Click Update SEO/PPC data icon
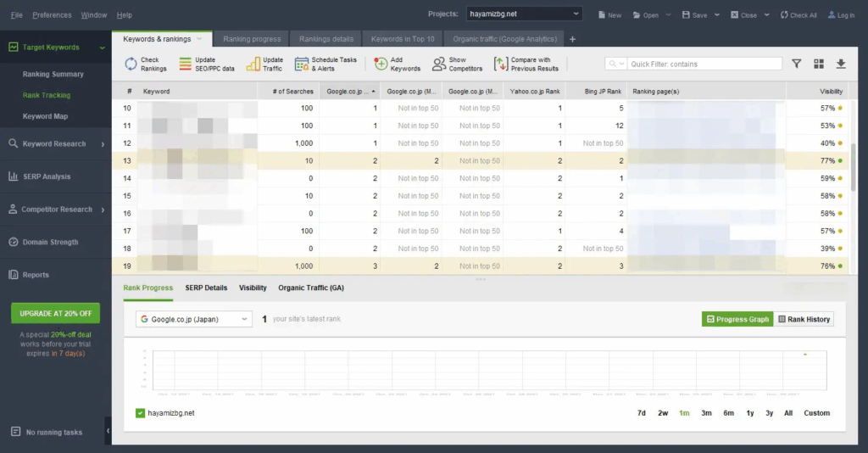 [x=185, y=64]
